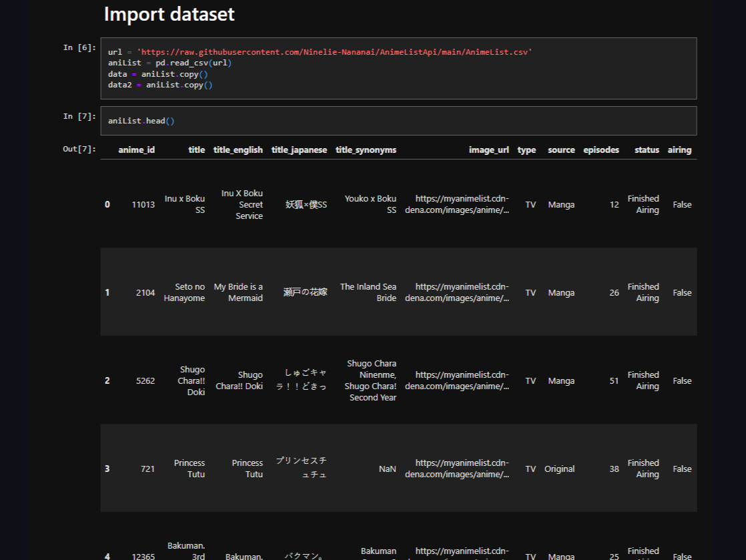Click the synonyms cell Shugo Chara Ninenme
Viewport: 746px width, 560px height.
(x=370, y=380)
